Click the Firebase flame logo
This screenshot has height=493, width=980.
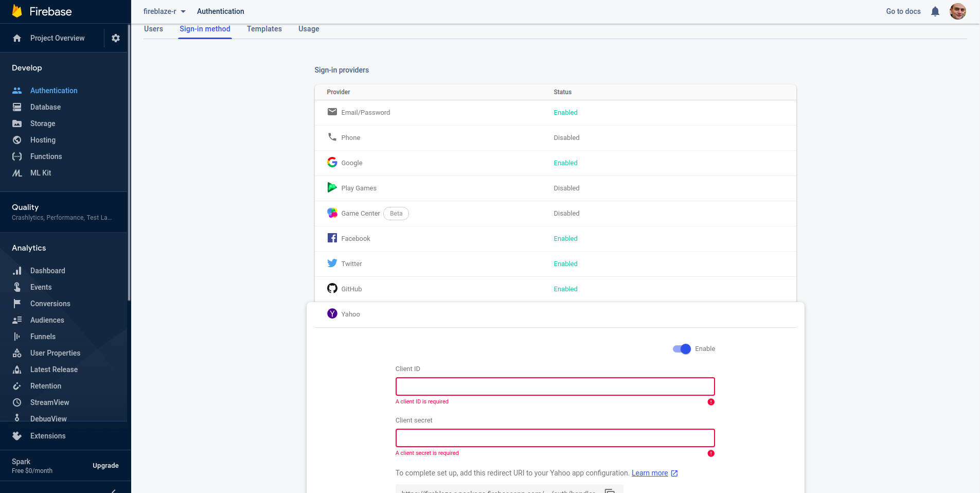[x=17, y=11]
